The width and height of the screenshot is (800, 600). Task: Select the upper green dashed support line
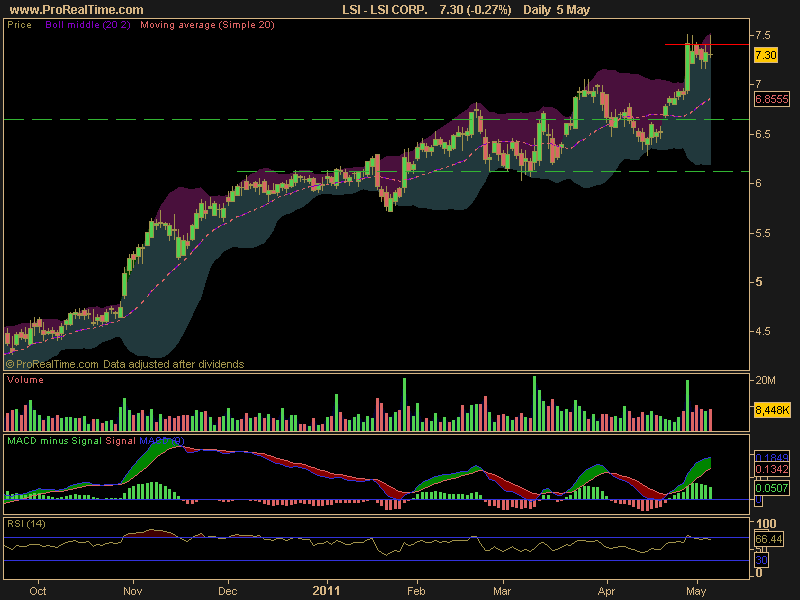377,119
